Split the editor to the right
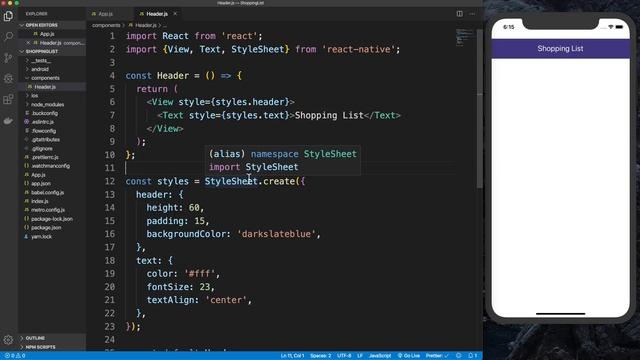Viewport: 640px width, 360px height. pyautogui.click(x=460, y=13)
